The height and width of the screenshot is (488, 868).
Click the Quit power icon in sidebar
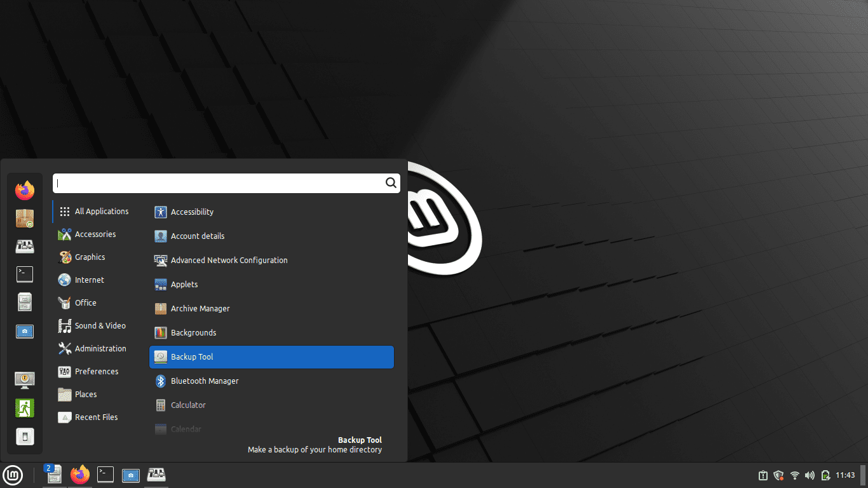tap(25, 437)
